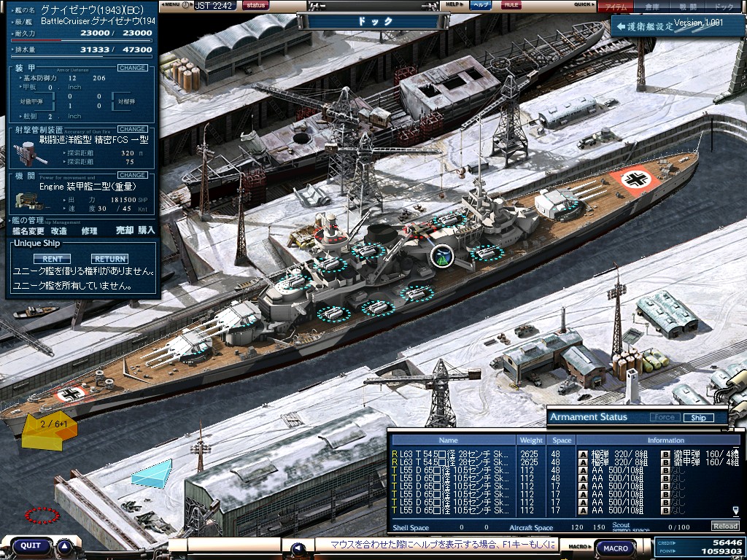Click A ammo icon on second 榴弾 row

(x=583, y=462)
